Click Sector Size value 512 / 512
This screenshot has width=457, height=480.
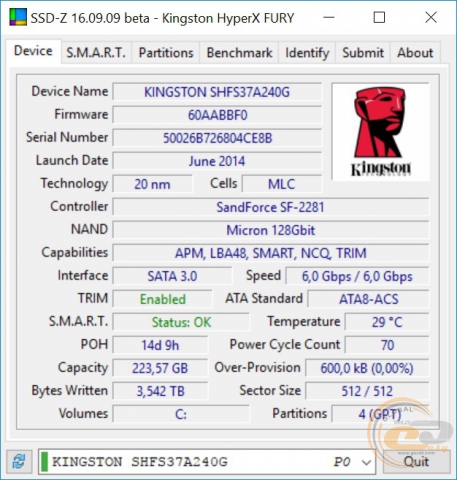coord(367,391)
